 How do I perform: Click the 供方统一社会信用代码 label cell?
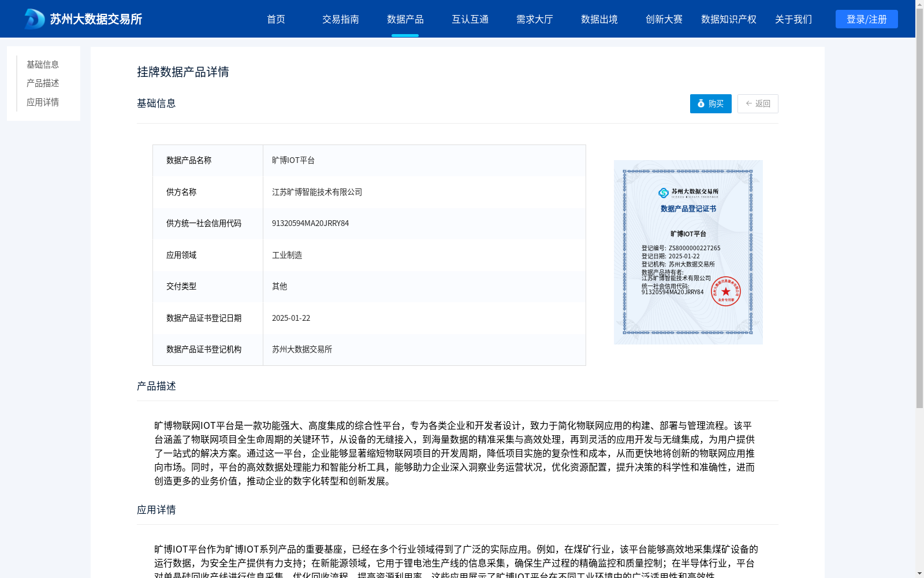(x=208, y=224)
